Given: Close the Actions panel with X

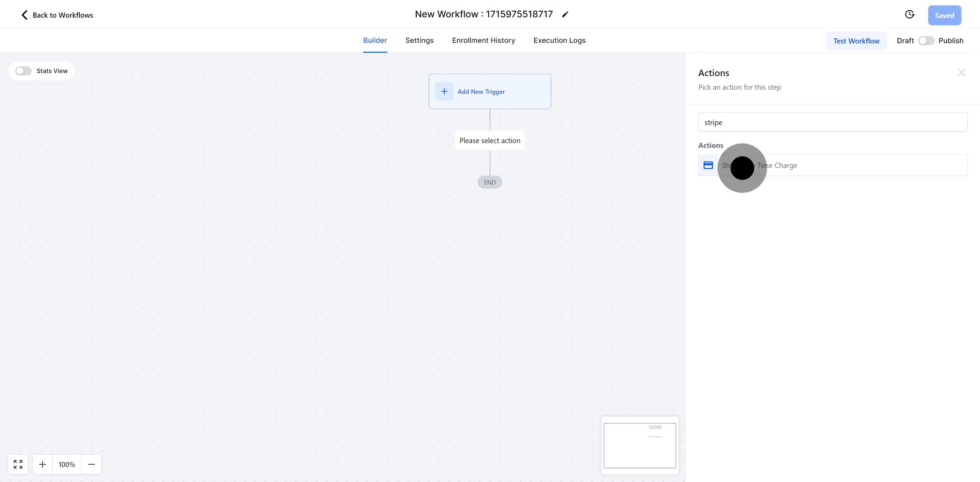Looking at the screenshot, I should tap(961, 73).
